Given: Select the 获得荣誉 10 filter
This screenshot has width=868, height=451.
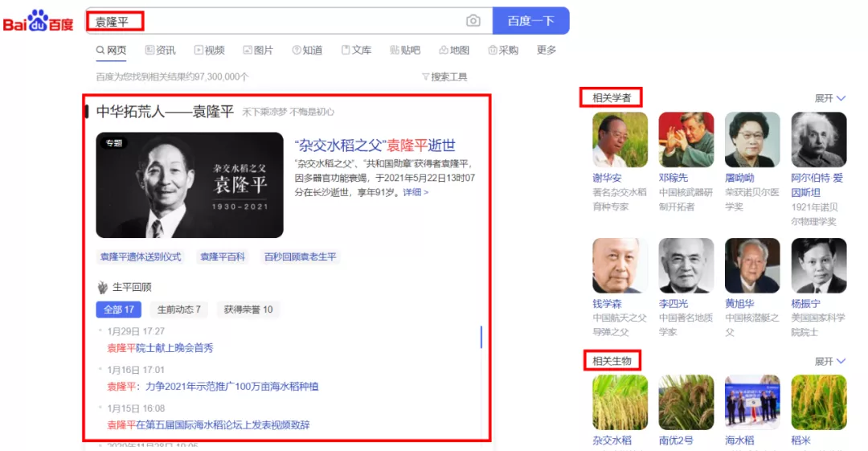Looking at the screenshot, I should click(x=248, y=310).
